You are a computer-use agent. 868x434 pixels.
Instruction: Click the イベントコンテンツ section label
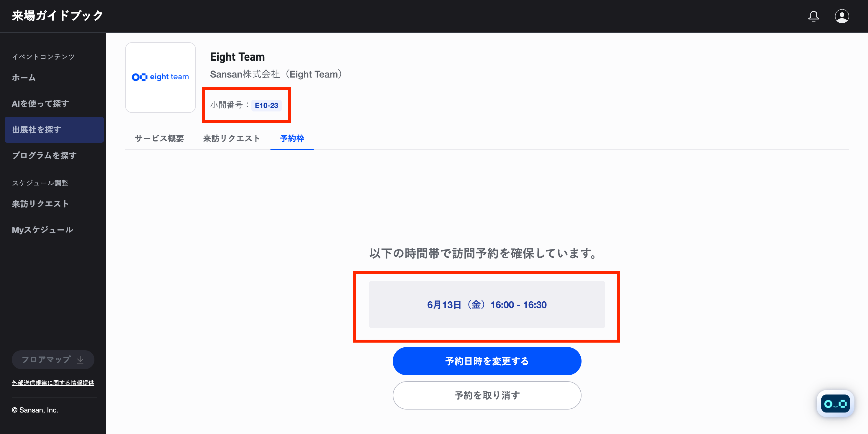[43, 57]
